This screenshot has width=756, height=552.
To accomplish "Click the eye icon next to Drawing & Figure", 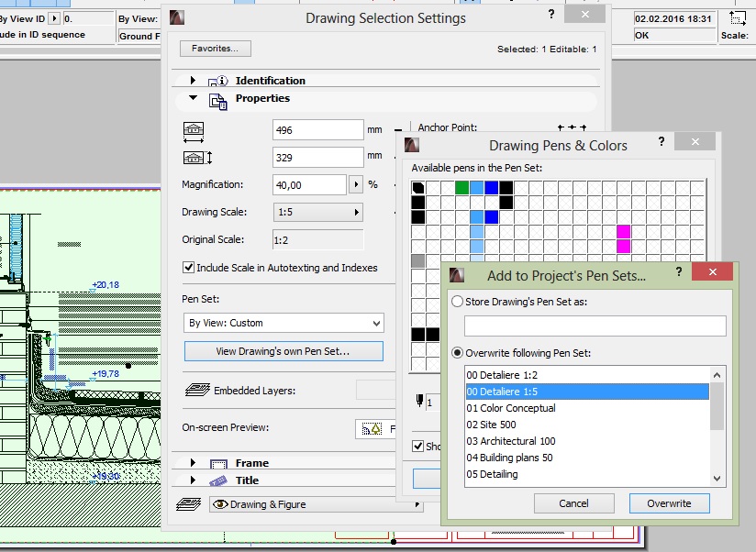I will 220,503.
